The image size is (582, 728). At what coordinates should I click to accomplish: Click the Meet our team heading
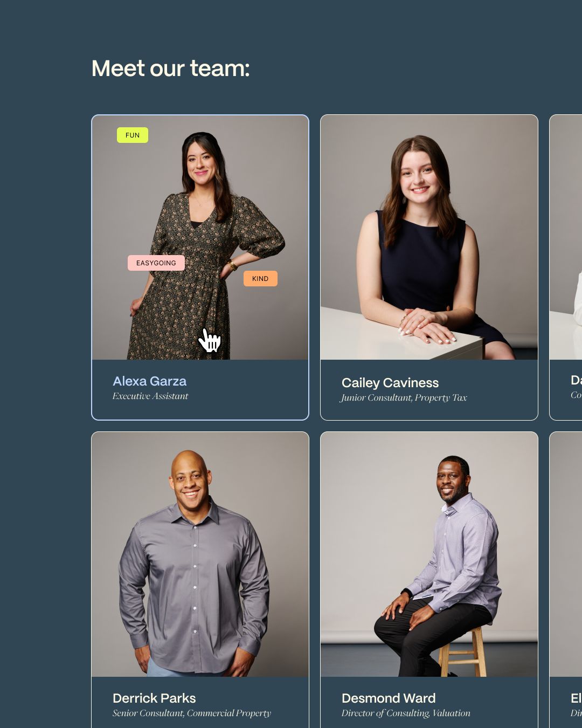pos(171,68)
